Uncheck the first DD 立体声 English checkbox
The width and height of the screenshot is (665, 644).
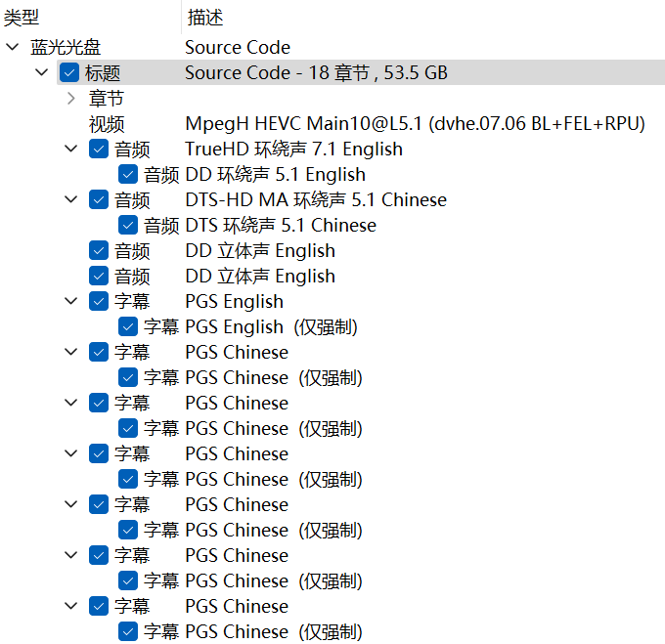click(x=99, y=250)
